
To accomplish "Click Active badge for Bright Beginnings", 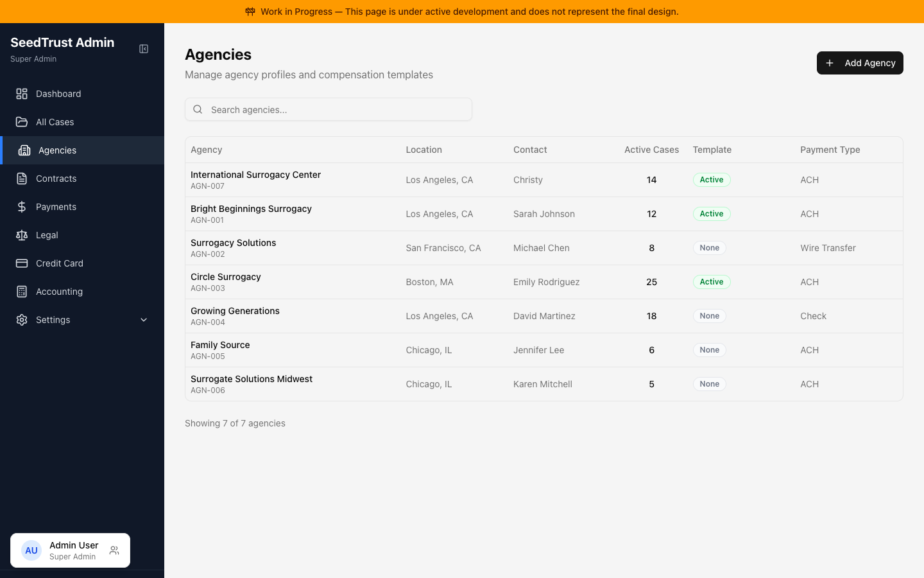I will point(712,214).
